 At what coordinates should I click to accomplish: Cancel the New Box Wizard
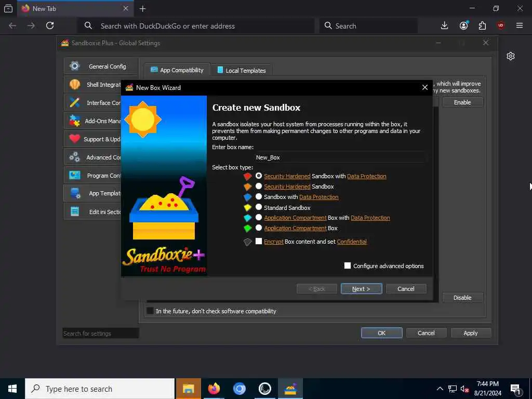tap(406, 289)
